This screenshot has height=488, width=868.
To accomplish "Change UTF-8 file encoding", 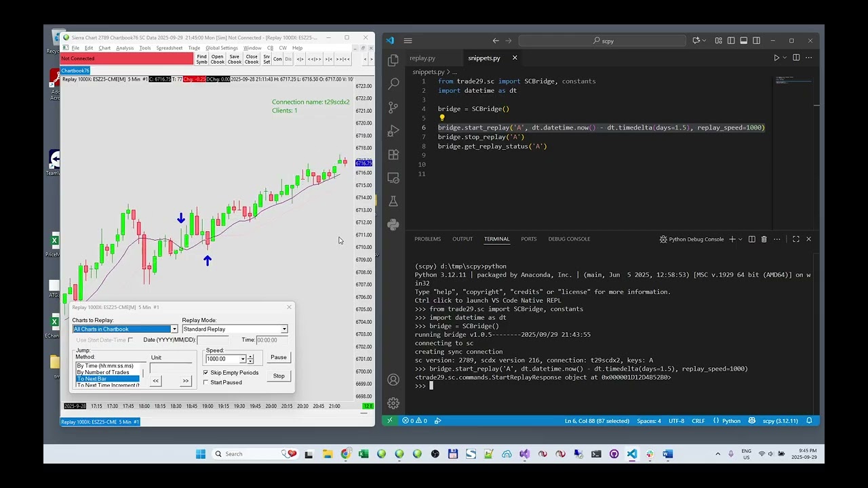I will pos(676,421).
